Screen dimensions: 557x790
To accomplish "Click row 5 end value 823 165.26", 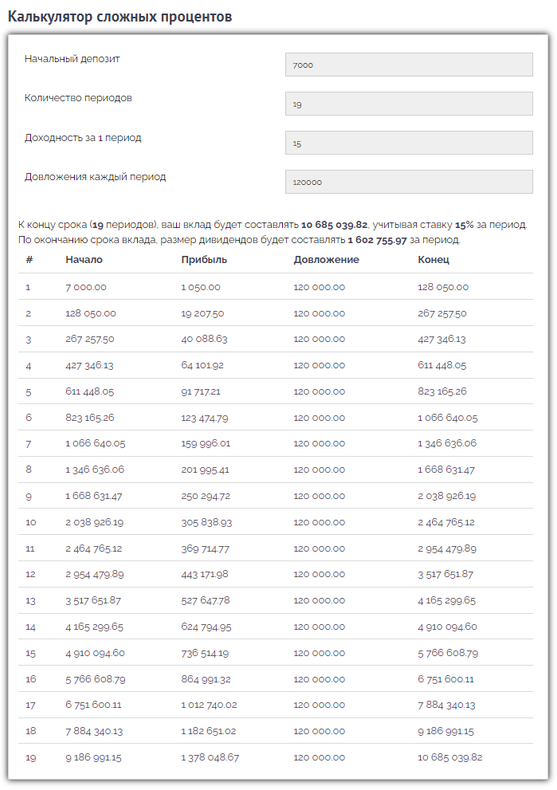I will click(442, 391).
